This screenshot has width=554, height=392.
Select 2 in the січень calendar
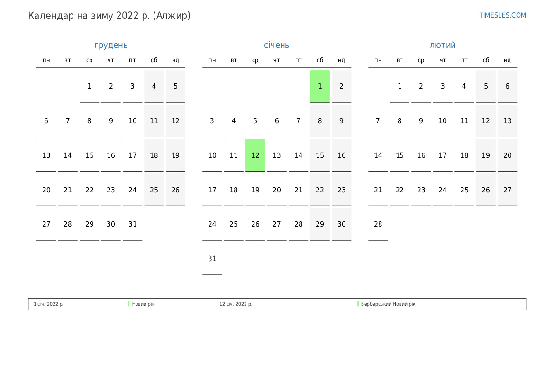[341, 86]
